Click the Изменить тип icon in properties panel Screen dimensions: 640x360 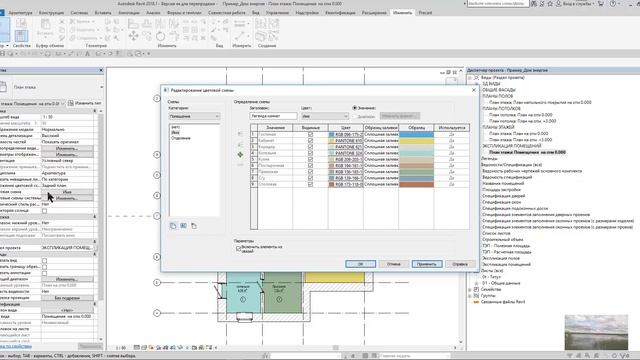click(71, 103)
